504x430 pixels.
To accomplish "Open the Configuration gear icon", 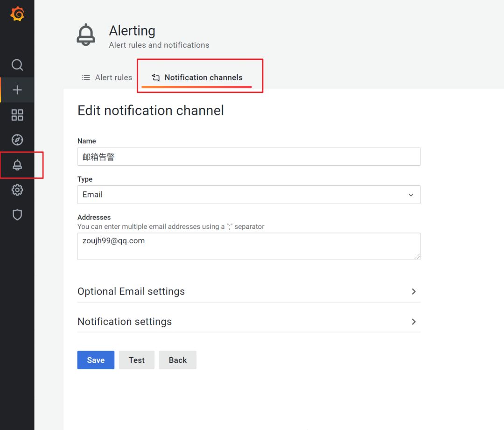I will click(17, 190).
